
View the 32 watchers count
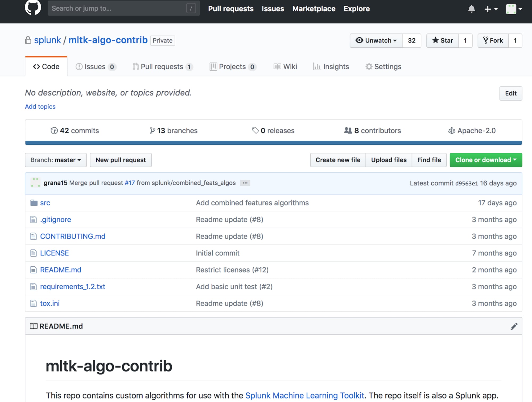(x=412, y=40)
